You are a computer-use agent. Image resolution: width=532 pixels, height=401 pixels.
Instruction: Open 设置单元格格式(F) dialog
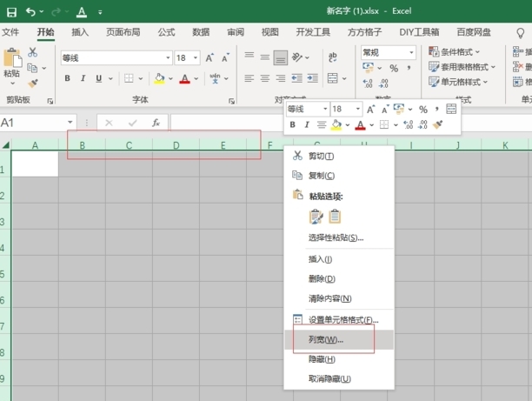[339, 320]
